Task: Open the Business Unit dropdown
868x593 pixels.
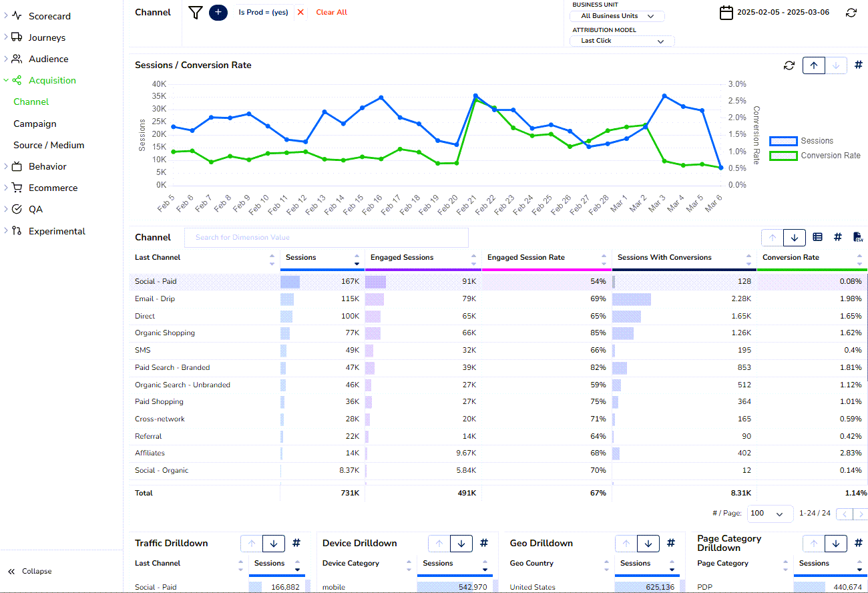Action: pyautogui.click(x=616, y=16)
